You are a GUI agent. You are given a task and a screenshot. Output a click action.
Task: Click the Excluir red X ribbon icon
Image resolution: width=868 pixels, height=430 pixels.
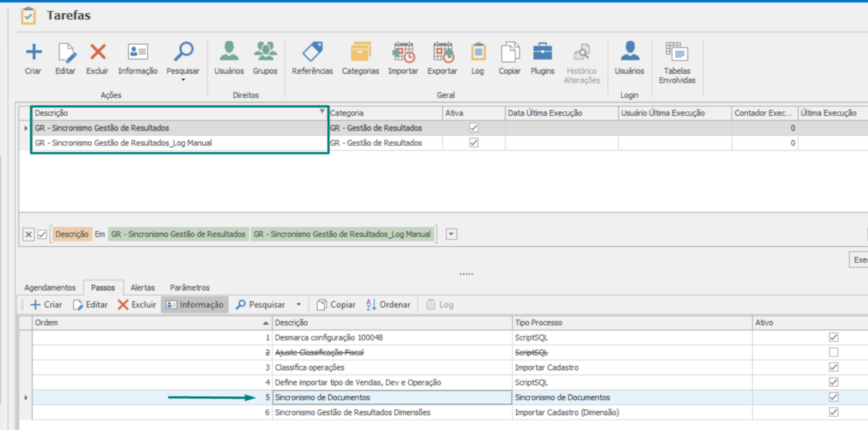[97, 52]
